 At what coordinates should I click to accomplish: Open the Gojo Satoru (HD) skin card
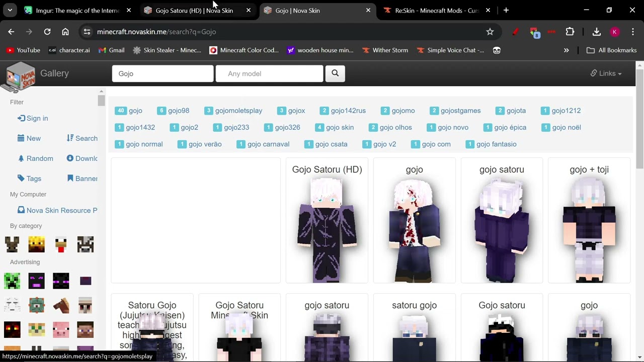327,221
